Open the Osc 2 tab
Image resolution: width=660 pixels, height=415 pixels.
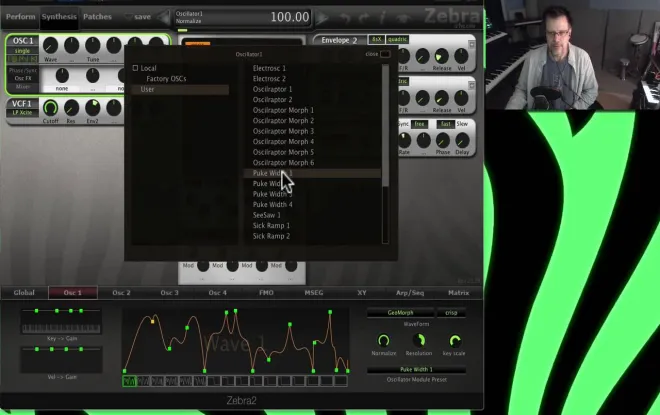click(x=121, y=293)
